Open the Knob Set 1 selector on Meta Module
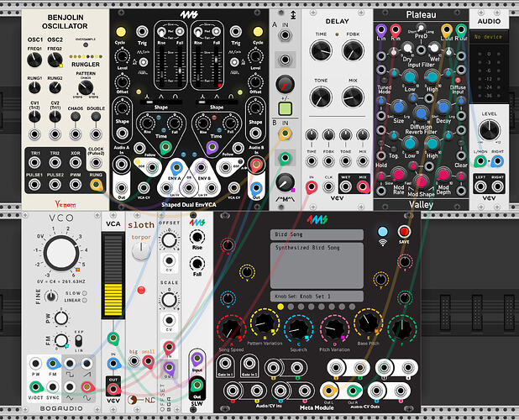The image size is (519, 420). coord(317,297)
